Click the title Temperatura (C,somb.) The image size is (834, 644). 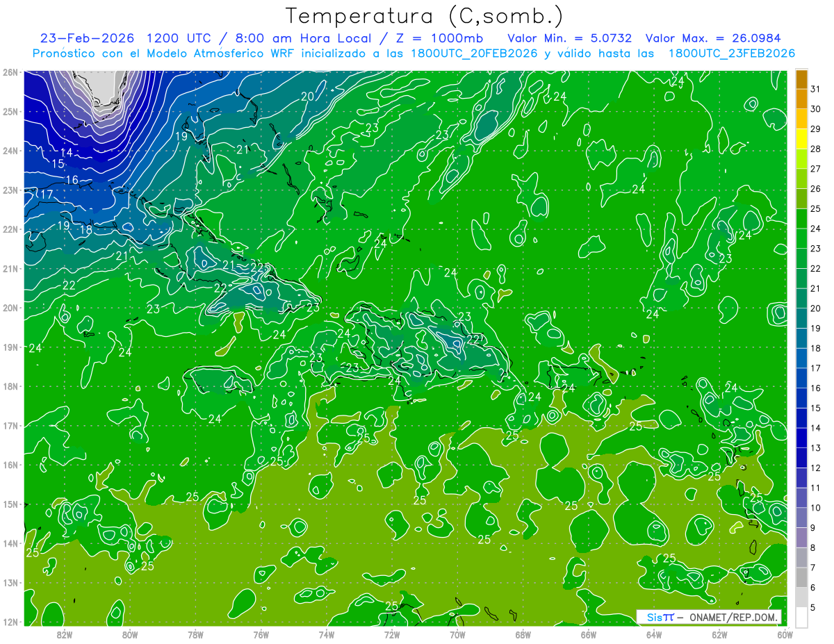[424, 15]
